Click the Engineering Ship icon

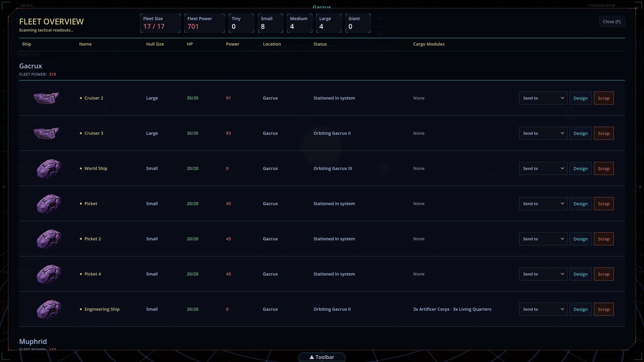49,309
